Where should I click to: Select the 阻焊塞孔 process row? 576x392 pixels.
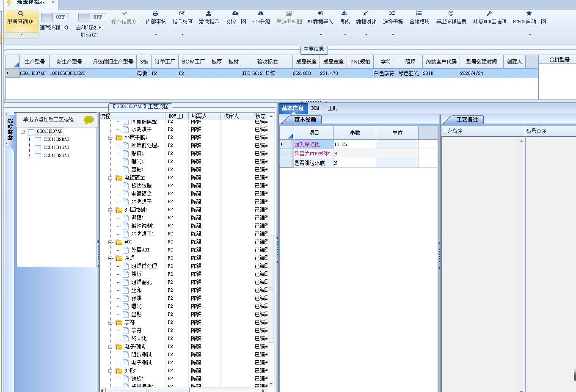141,282
